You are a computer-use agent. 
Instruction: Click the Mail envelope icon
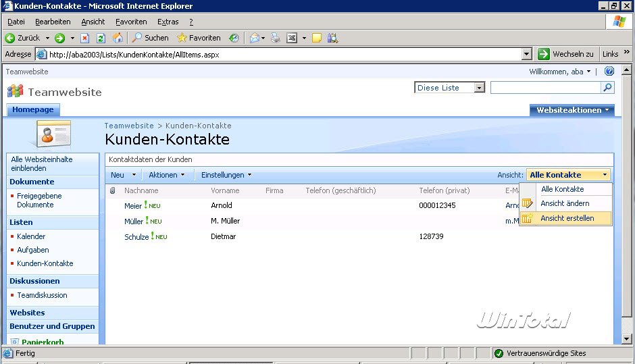[255, 38]
